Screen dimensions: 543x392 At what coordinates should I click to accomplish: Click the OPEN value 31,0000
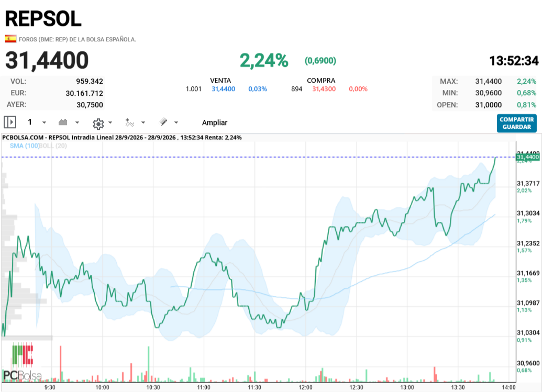pos(489,105)
